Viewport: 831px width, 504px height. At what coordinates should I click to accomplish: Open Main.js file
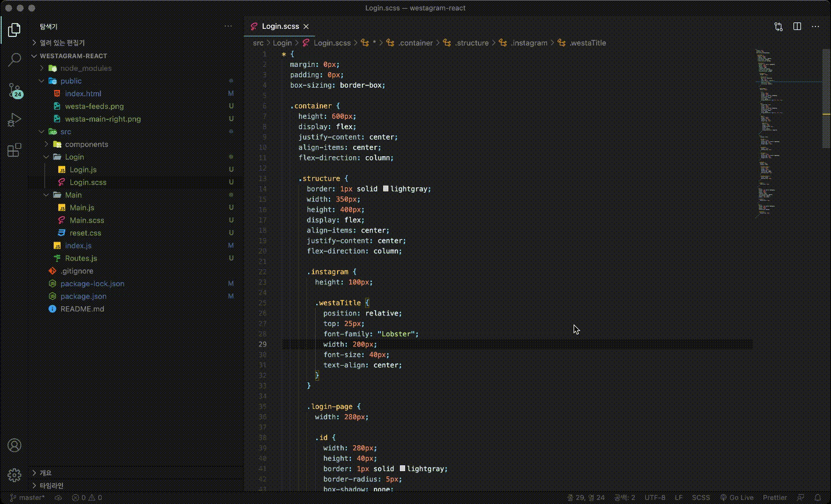136,208
